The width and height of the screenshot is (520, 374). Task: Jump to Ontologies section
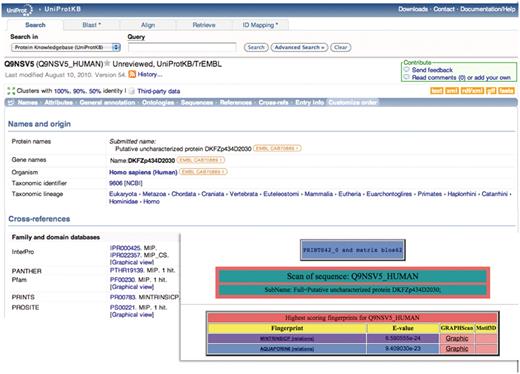[158, 102]
